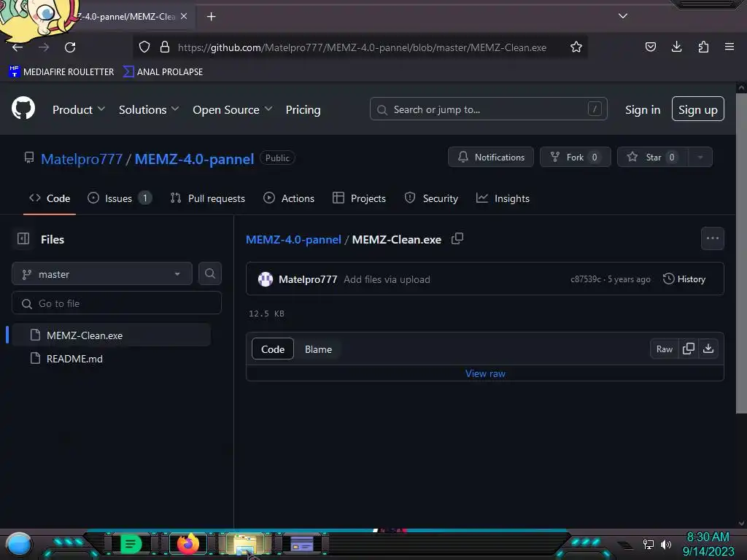Image resolution: width=747 pixels, height=560 pixels.
Task: Open the second bookmark in the bookmarks bar
Action: pyautogui.click(x=163, y=72)
